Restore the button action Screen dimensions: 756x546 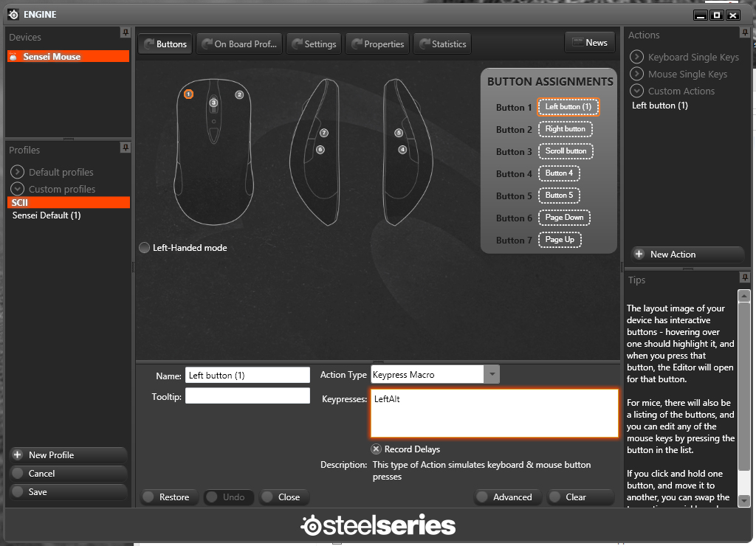[169, 497]
